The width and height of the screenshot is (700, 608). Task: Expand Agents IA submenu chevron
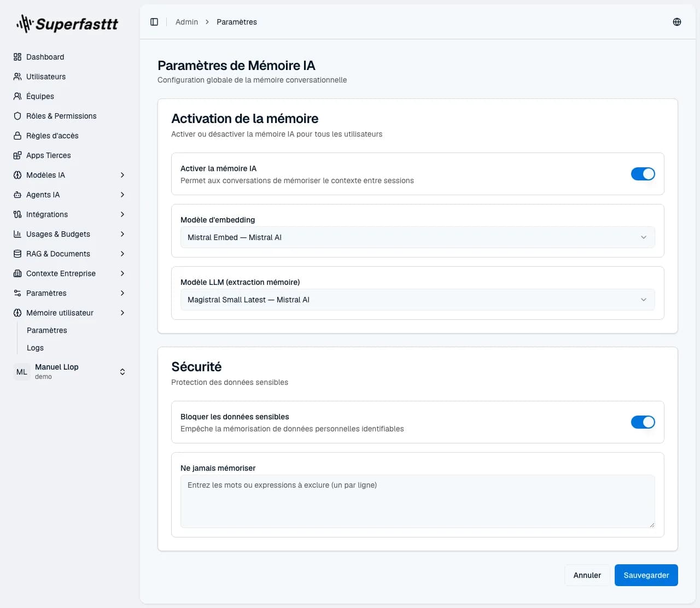coord(122,195)
